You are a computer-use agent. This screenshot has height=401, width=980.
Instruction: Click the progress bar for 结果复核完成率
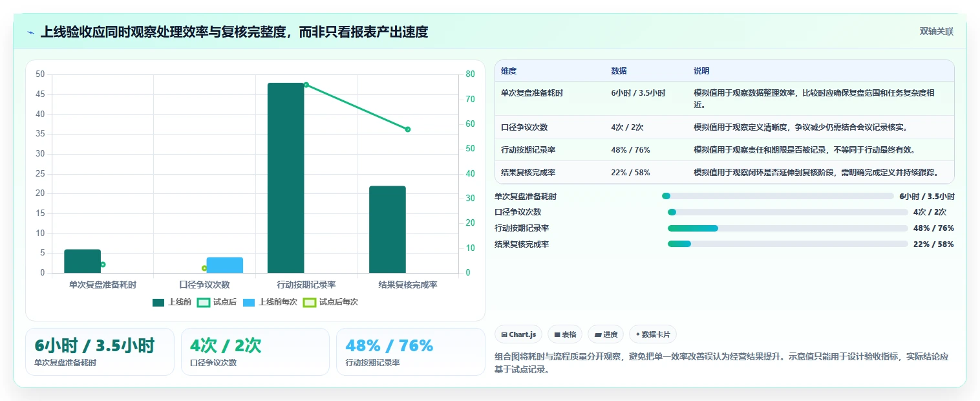788,244
